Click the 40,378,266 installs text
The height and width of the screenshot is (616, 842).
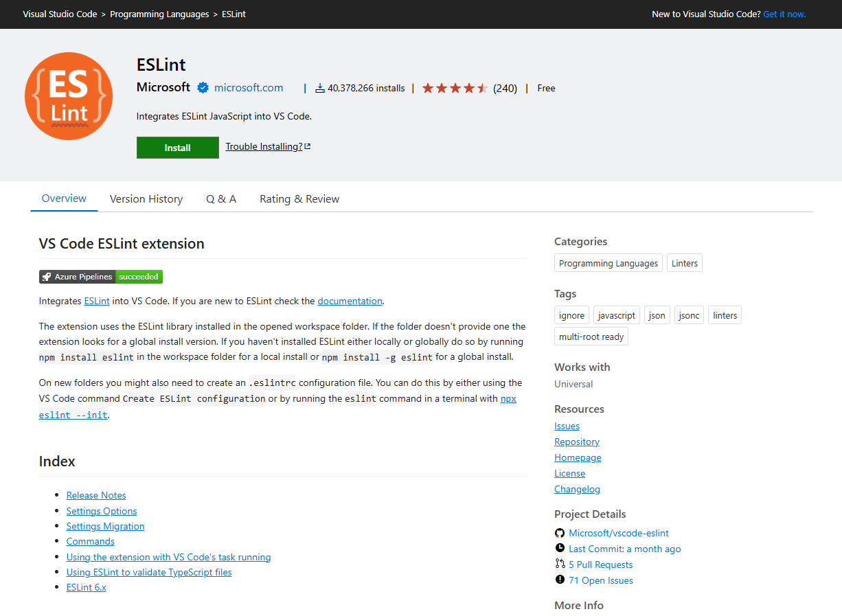pyautogui.click(x=366, y=88)
